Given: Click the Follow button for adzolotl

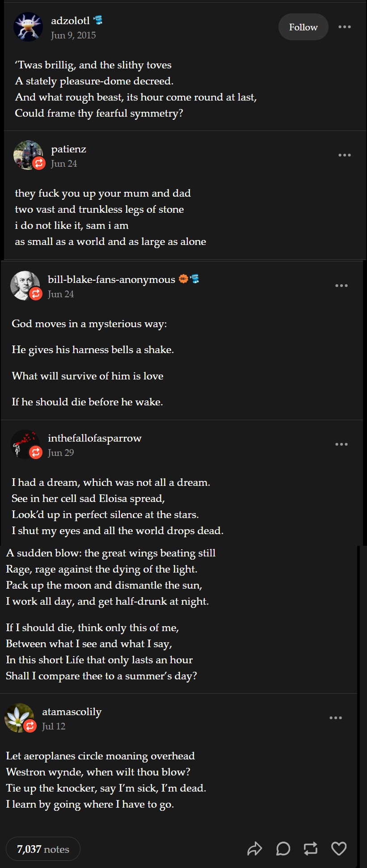Looking at the screenshot, I should coord(303,27).
